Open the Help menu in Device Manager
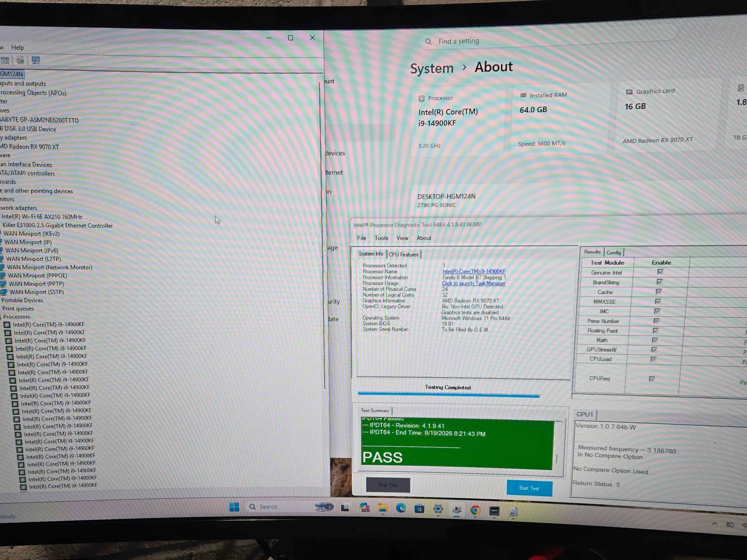The image size is (747, 560). (18, 47)
